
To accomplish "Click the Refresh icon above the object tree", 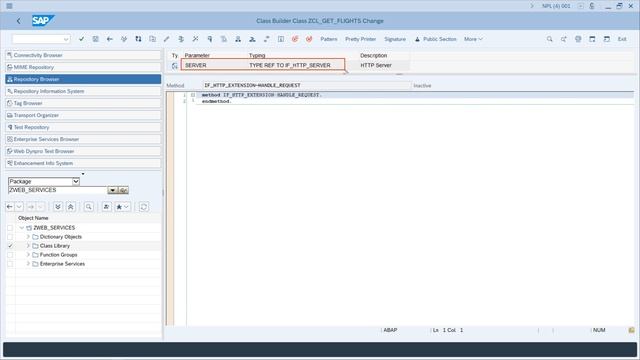I will [x=144, y=207].
